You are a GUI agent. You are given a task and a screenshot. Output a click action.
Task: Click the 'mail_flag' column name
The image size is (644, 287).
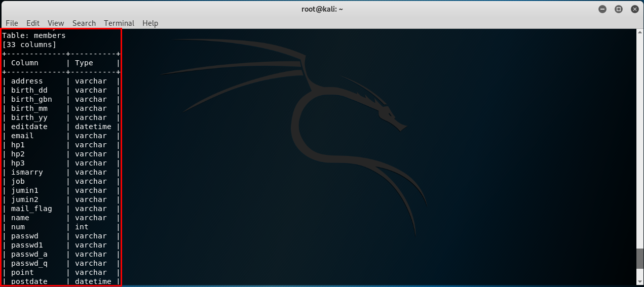point(31,209)
